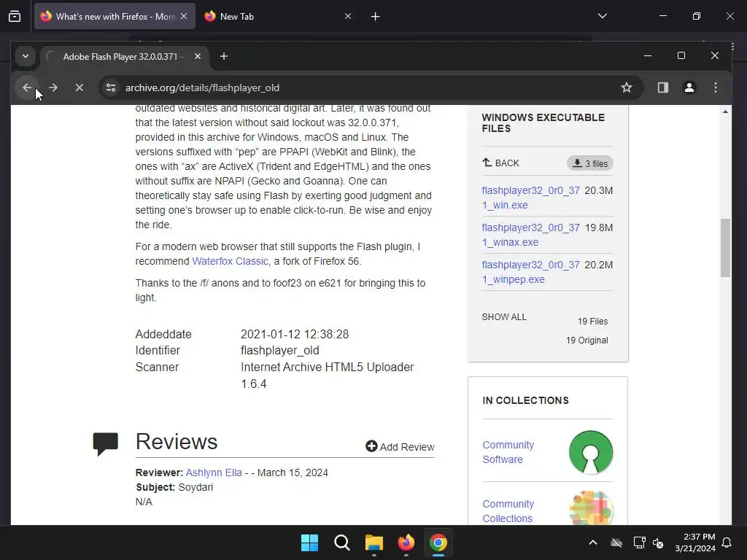
Task: Close the Adobe Flash Player tab
Action: (x=197, y=56)
